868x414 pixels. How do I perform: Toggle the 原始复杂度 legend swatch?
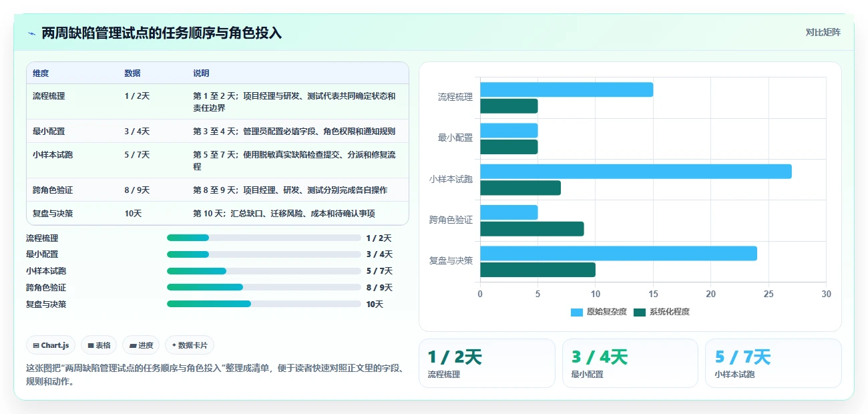coord(577,312)
